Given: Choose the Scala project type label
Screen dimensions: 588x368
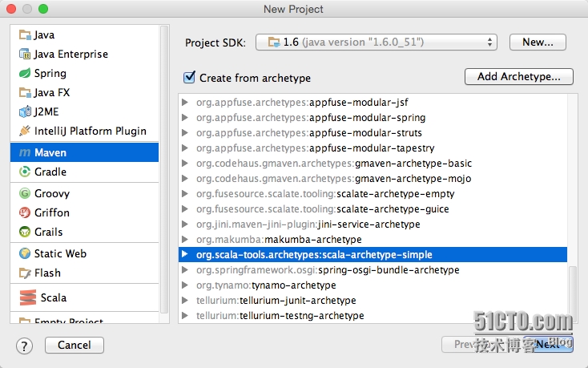Looking at the screenshot, I should point(53,297).
